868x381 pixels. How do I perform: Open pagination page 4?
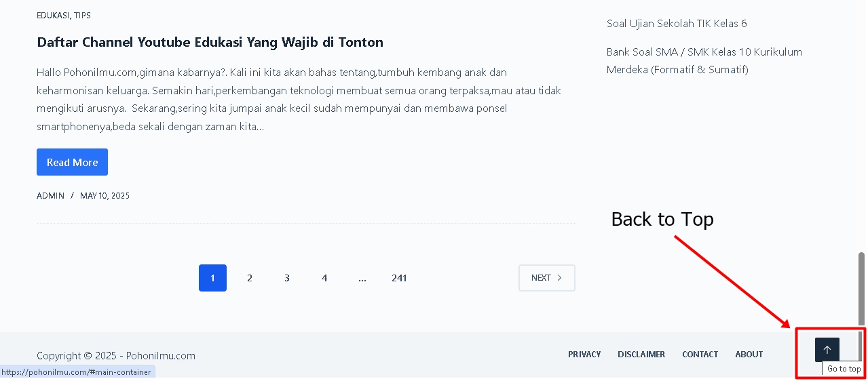(x=324, y=278)
